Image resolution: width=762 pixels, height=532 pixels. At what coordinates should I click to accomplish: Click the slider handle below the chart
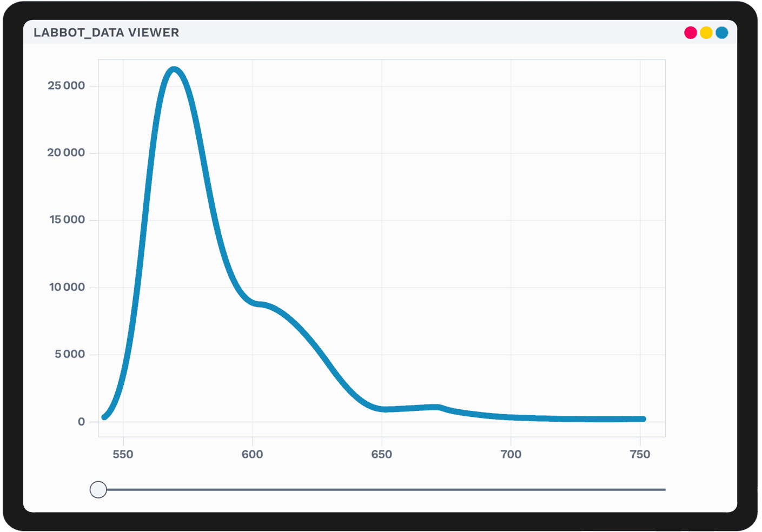click(98, 490)
